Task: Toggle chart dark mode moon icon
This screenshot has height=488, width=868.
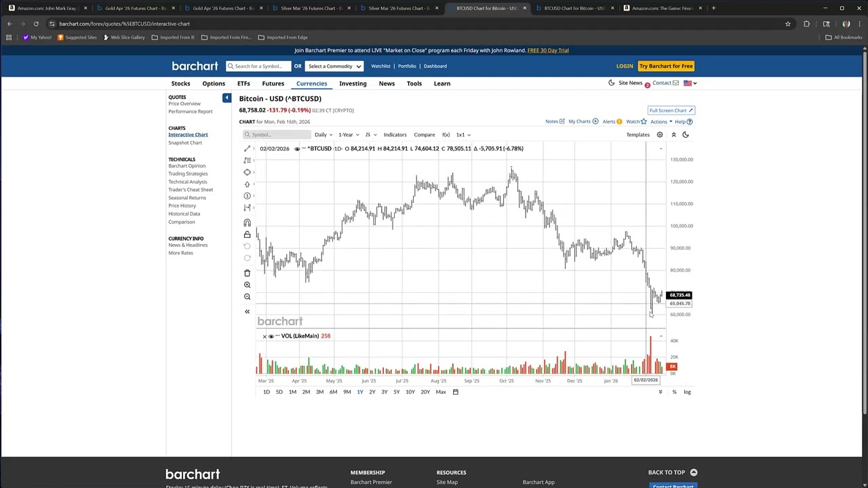Action: click(686, 135)
